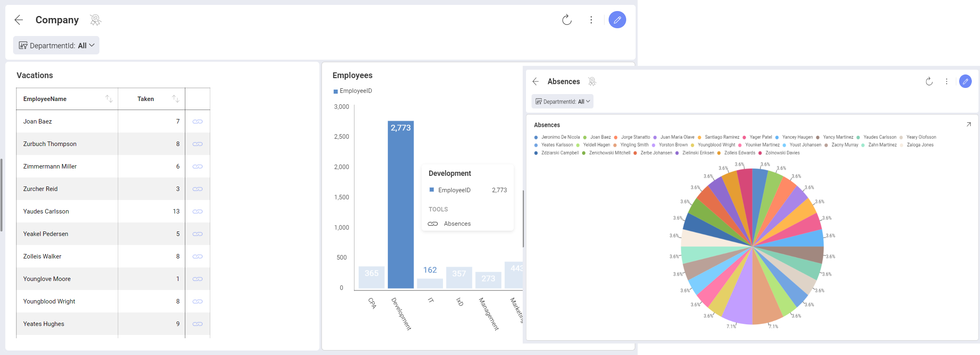Click the IxD bar labeled 357
The width and height of the screenshot is (980, 355).
pyautogui.click(x=459, y=278)
